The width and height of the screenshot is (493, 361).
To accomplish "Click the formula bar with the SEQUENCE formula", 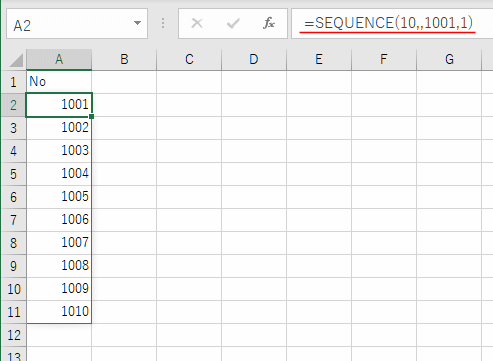I will [392, 24].
